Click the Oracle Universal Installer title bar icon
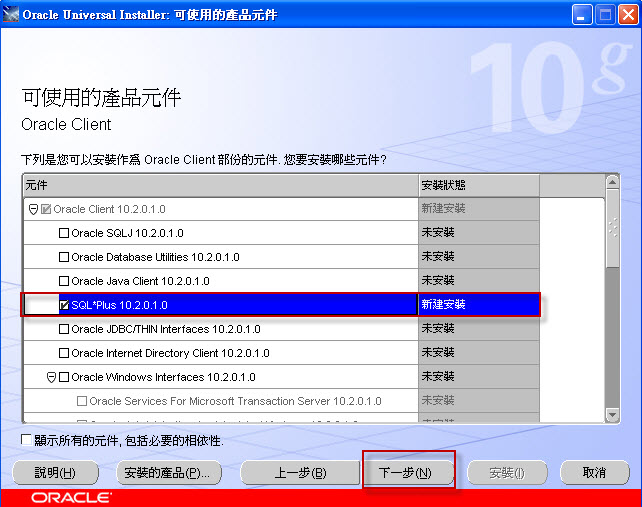This screenshot has height=507, width=642. tap(11, 14)
